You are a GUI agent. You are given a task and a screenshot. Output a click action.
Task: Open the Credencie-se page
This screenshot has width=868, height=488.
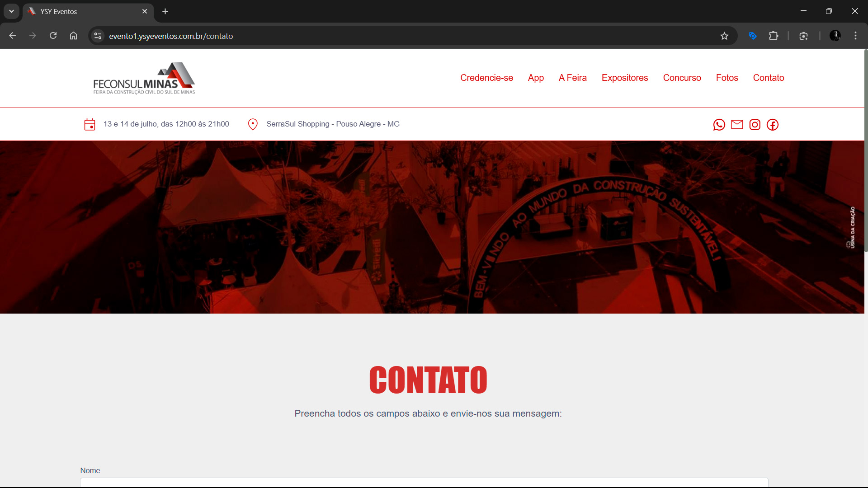486,78
